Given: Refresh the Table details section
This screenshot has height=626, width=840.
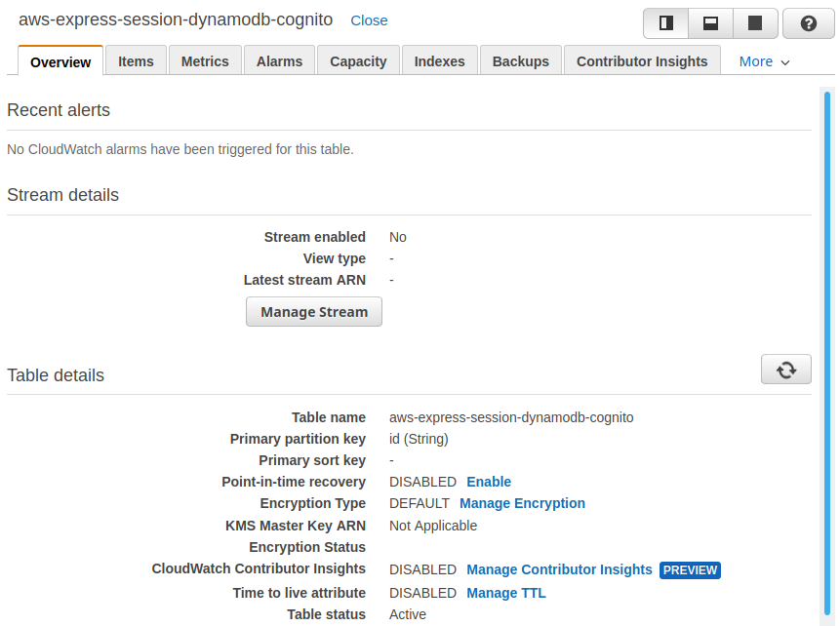Looking at the screenshot, I should coord(786,370).
